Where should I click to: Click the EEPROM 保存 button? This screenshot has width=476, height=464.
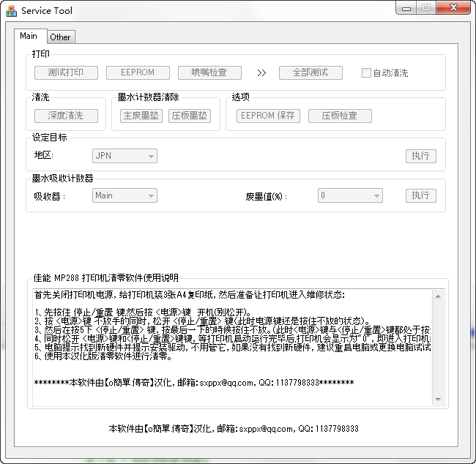(x=267, y=116)
